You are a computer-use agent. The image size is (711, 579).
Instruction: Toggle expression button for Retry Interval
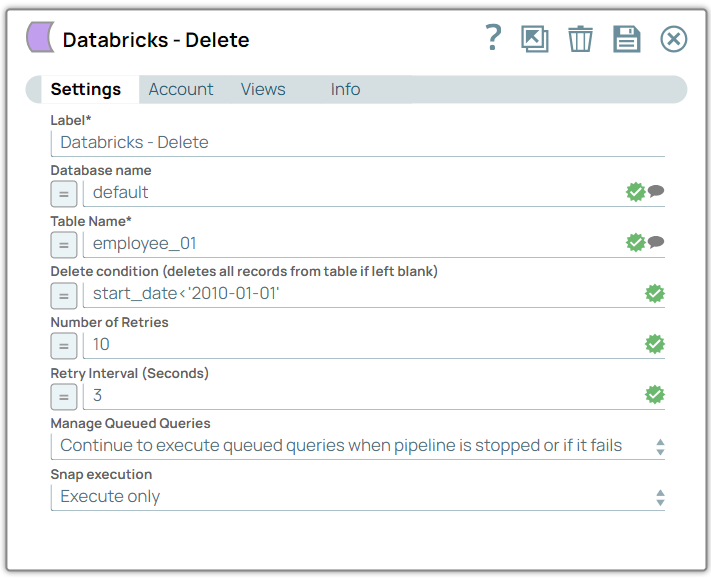coord(64,397)
